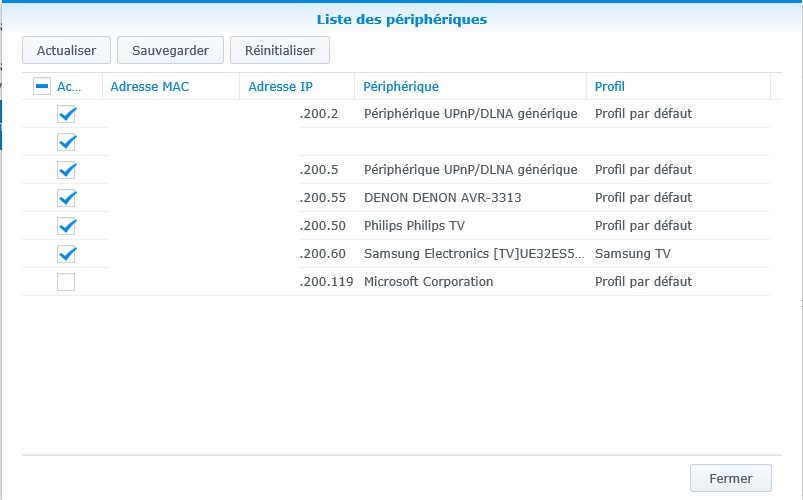Click the Actualiser button
Viewport: 803px width, 500px height.
click(x=66, y=50)
